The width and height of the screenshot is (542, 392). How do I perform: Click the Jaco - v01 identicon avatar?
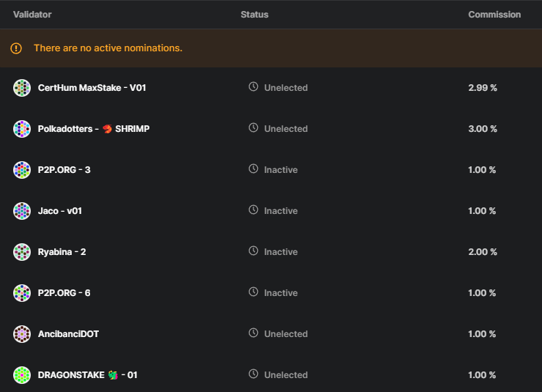coord(22,211)
